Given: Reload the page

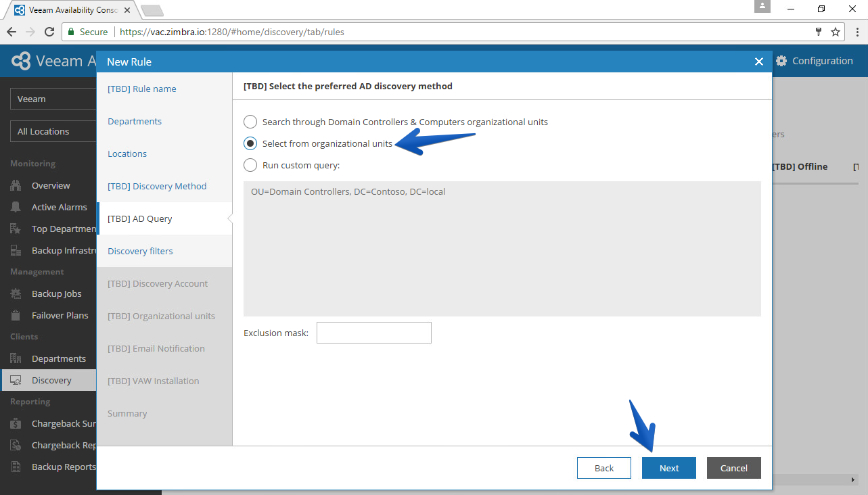Looking at the screenshot, I should pyautogui.click(x=49, y=32).
